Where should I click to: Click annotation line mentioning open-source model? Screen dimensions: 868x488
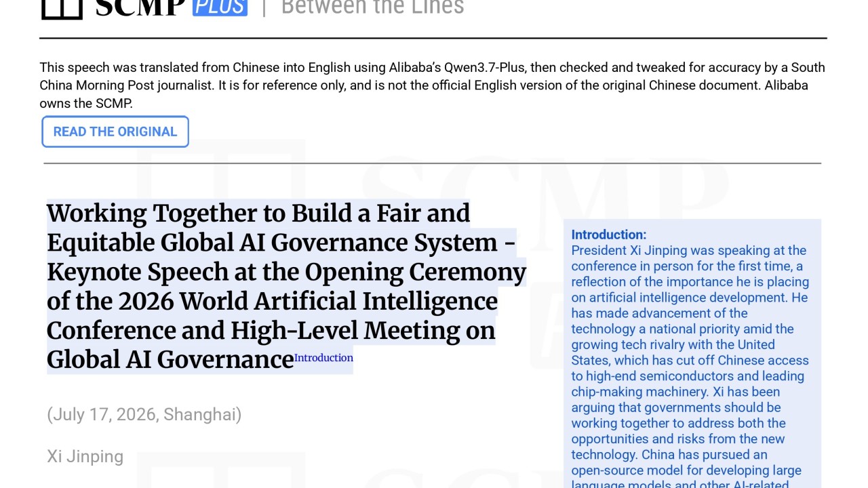point(686,470)
